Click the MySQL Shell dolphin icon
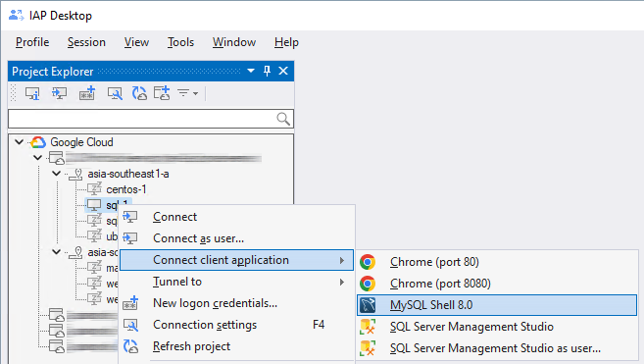644x364 pixels. (x=368, y=305)
